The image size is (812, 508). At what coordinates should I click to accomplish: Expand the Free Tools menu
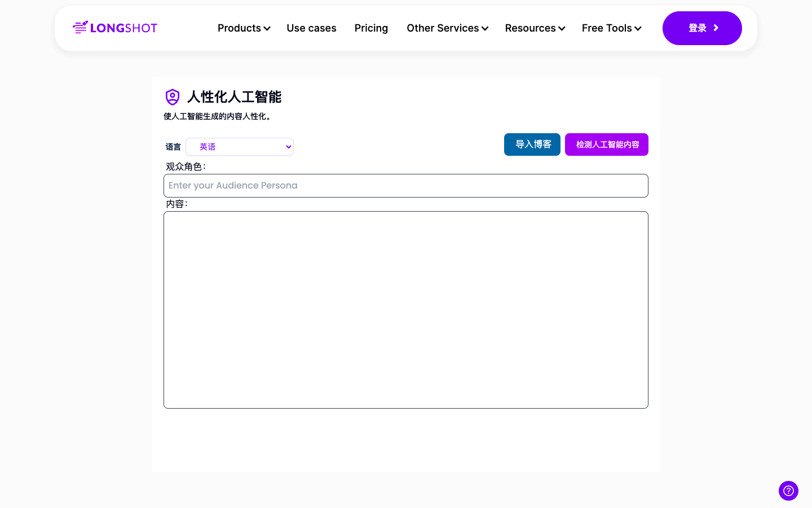pos(607,28)
